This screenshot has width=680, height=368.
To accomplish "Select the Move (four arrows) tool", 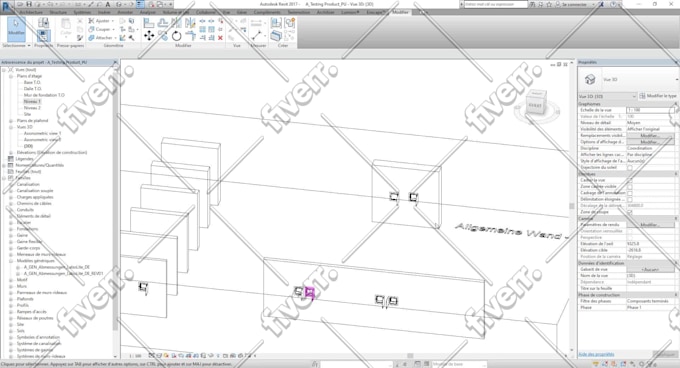I will coord(149,36).
